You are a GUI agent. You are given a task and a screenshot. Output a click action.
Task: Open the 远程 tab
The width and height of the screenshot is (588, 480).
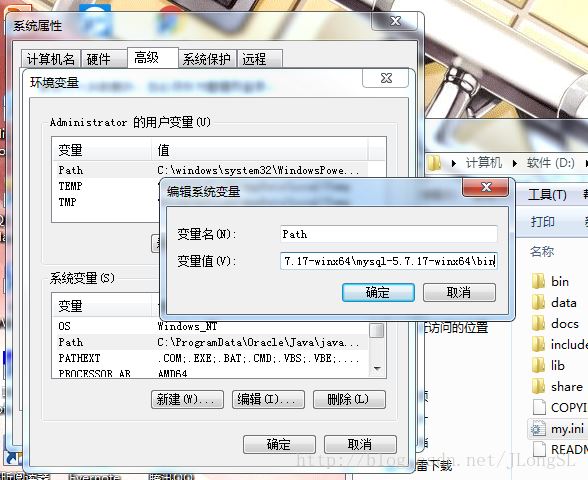260,59
